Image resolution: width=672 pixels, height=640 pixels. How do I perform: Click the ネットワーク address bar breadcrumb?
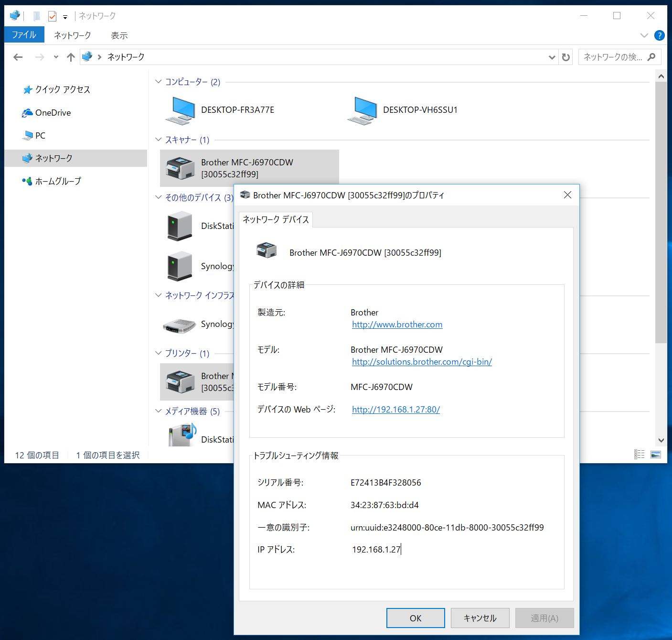[126, 57]
